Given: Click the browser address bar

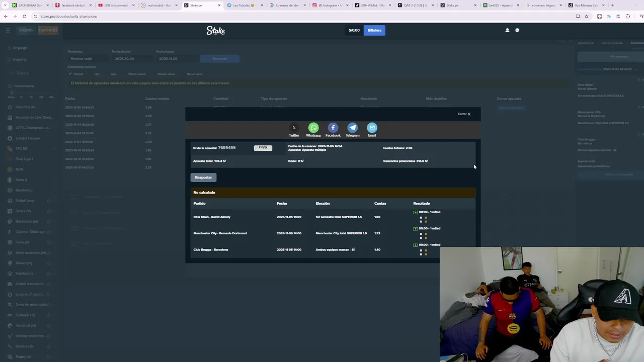Looking at the screenshot, I should coord(302,16).
